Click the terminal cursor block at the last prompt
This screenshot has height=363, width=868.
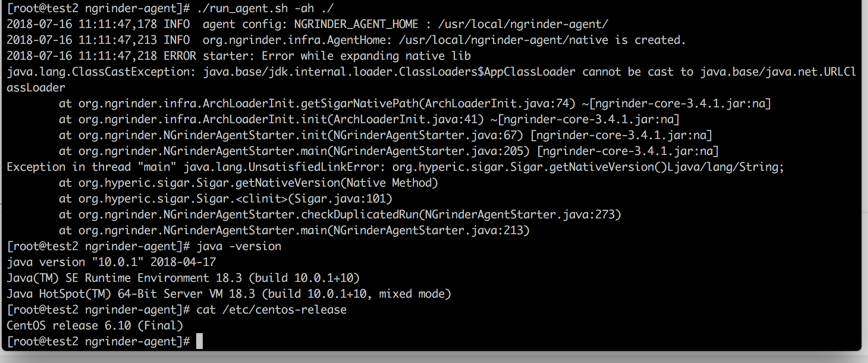(x=199, y=341)
